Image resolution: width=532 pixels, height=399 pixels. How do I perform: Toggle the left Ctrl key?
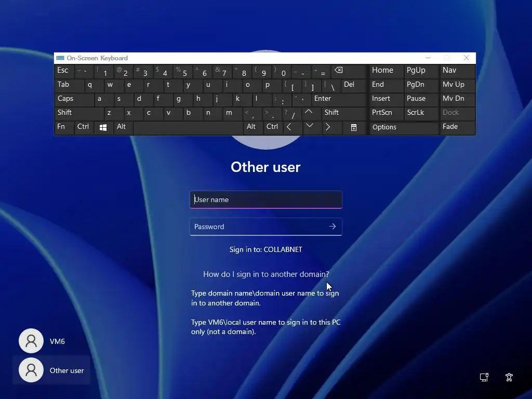point(84,127)
